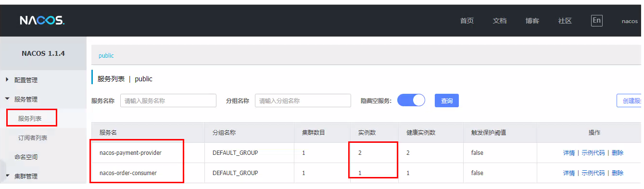Click 删除 for nacos-order-consumer

point(618,173)
